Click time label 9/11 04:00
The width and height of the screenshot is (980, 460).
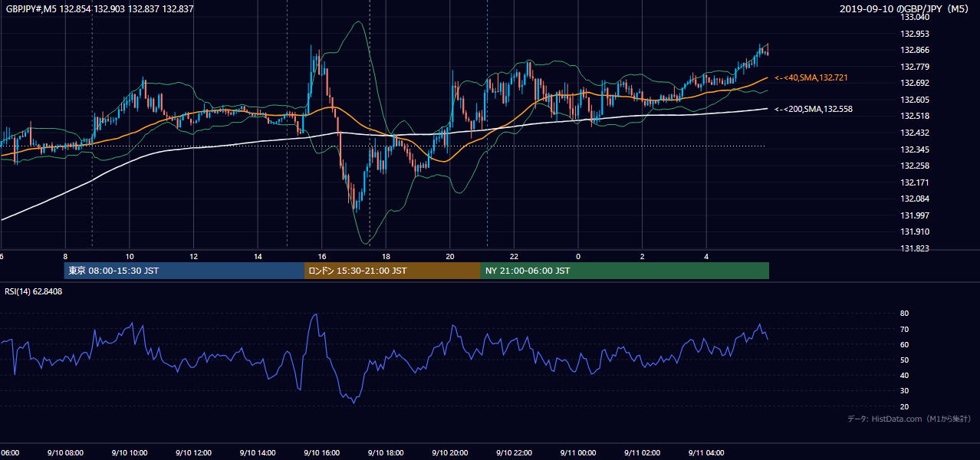click(x=706, y=453)
